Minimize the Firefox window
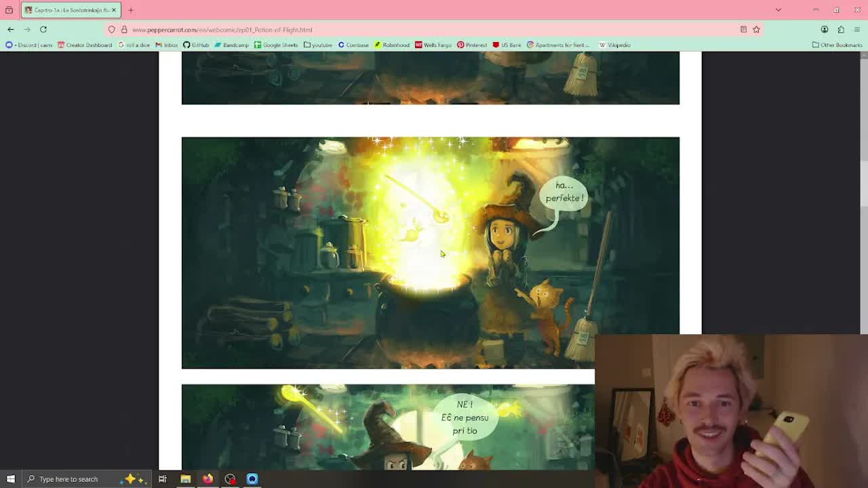The height and width of the screenshot is (488, 868). [816, 10]
